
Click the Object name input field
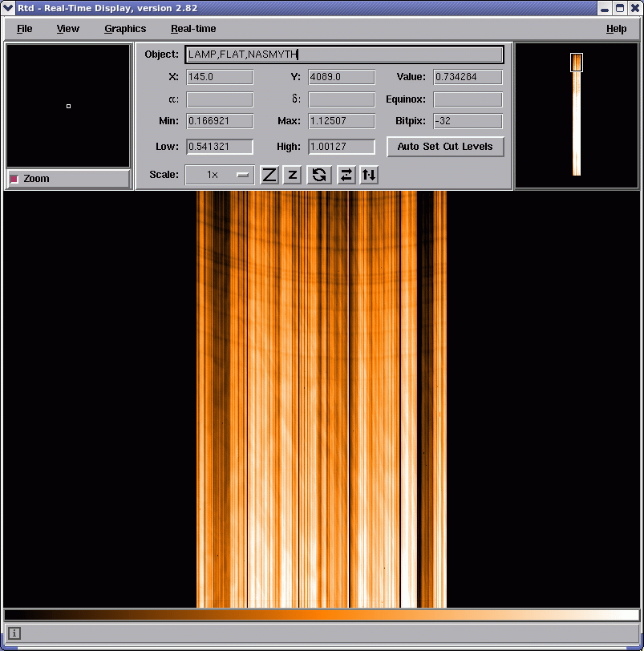point(344,55)
